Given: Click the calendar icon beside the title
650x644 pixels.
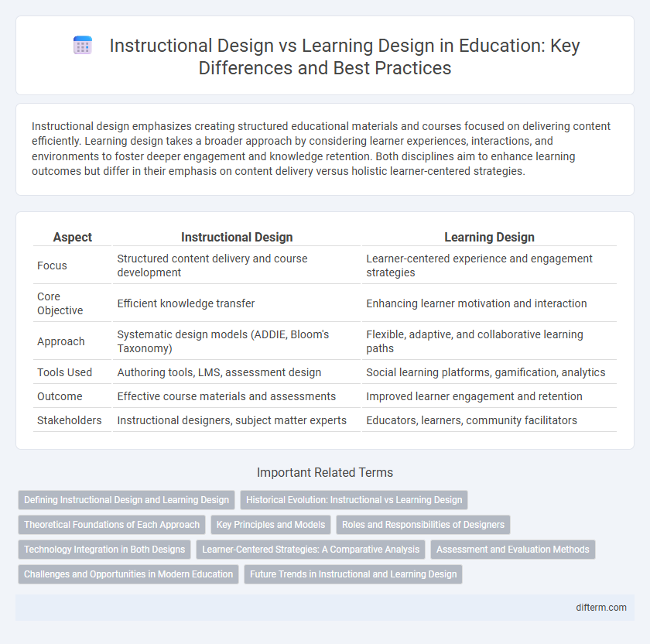Looking at the screenshot, I should (x=82, y=45).
